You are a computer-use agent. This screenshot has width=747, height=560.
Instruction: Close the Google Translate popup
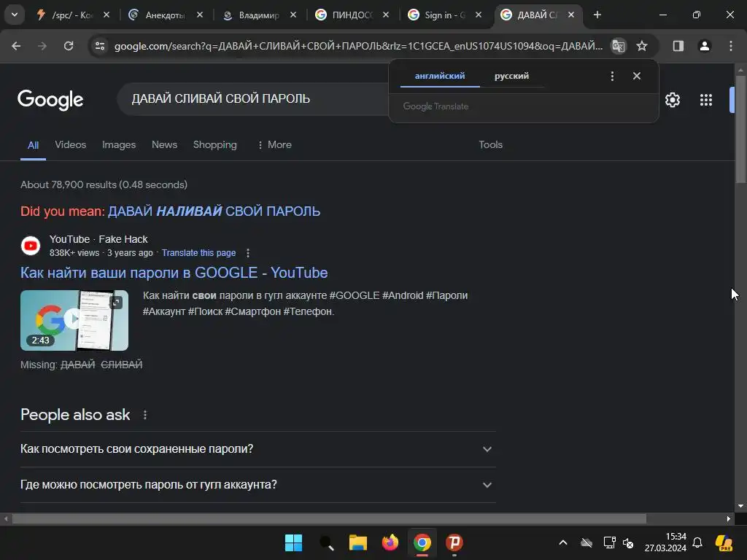pyautogui.click(x=637, y=76)
